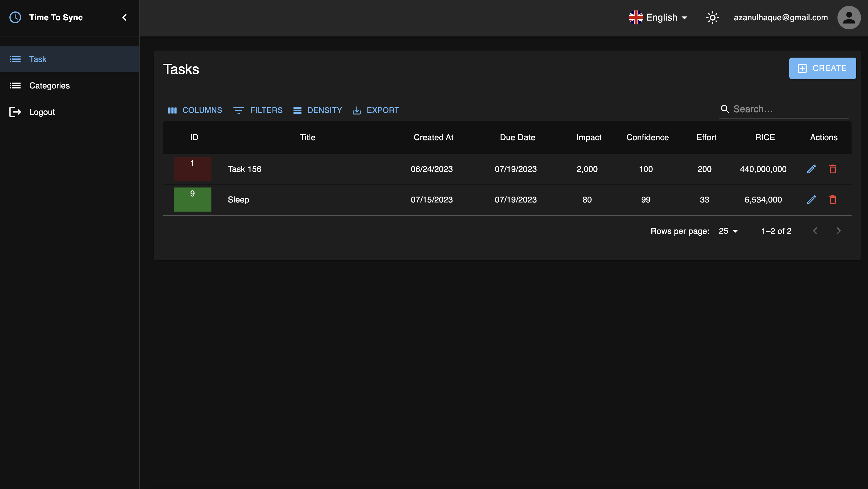
Task: Sort by the Created At column header
Action: click(433, 138)
